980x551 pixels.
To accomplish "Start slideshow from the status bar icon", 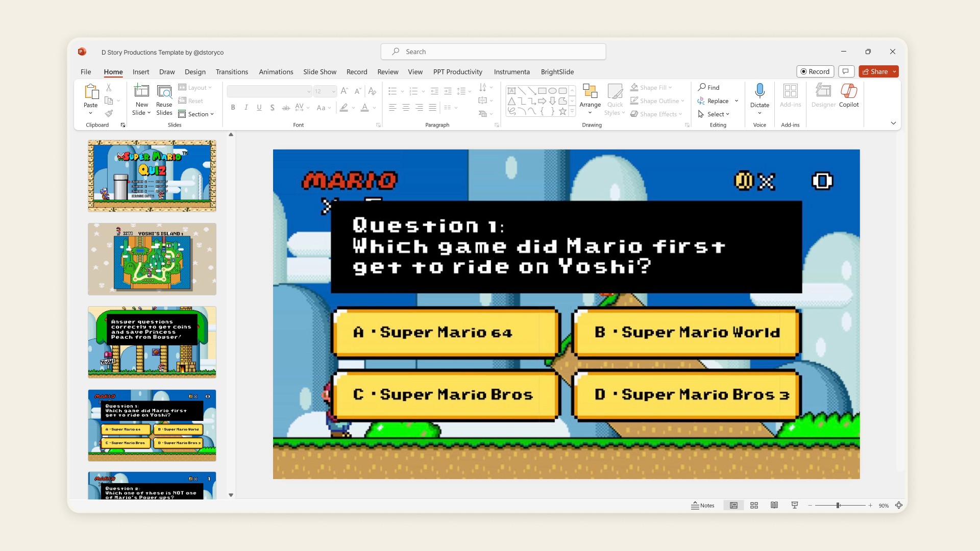I will click(795, 505).
